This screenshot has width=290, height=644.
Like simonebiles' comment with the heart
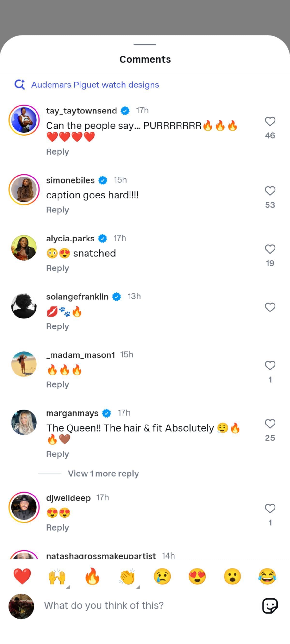click(x=270, y=191)
